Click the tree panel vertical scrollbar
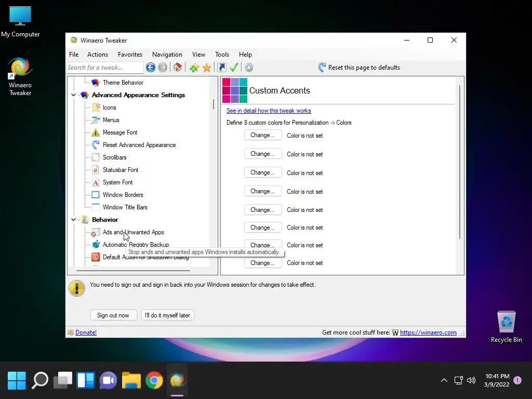 (214, 104)
